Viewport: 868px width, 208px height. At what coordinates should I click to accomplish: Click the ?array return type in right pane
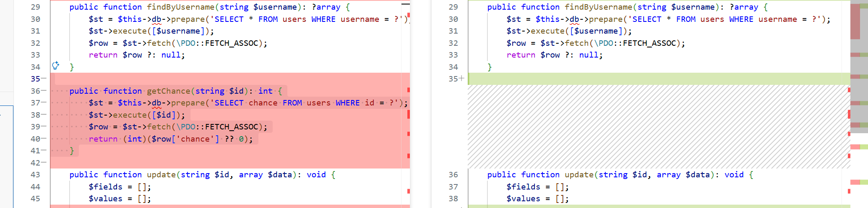745,7
